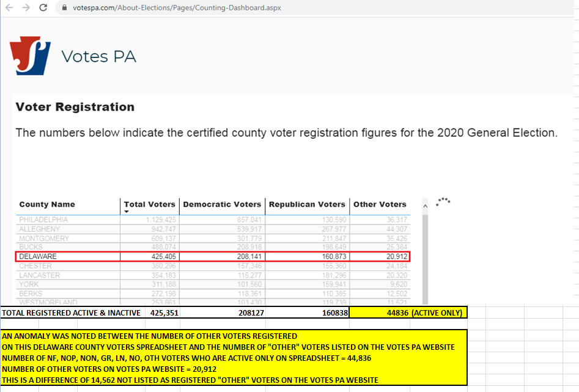This screenshot has height=392, width=579.
Task: Click the Voter Registration heading
Action: click(75, 107)
